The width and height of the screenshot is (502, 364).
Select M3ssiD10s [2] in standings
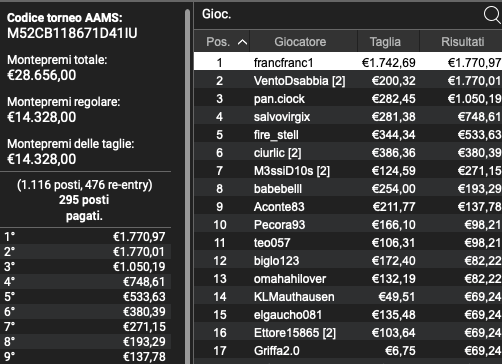click(x=348, y=171)
